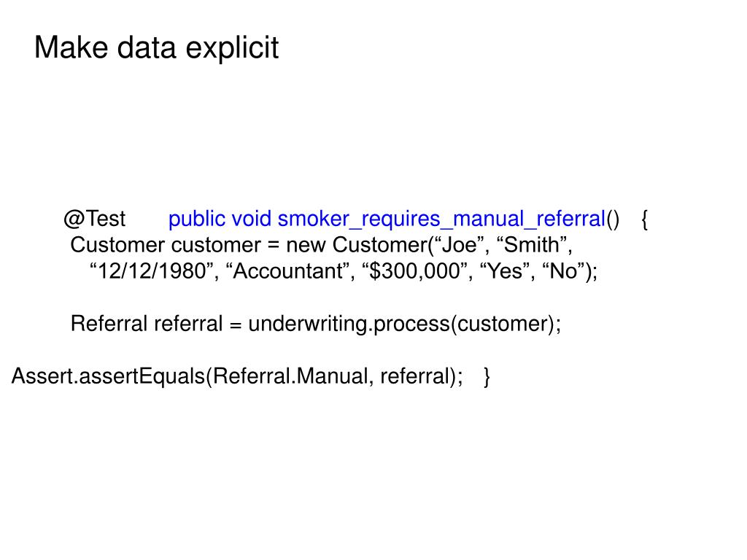
Task: Click the method name smoker_requires_manual_referral
Action: 441,219
